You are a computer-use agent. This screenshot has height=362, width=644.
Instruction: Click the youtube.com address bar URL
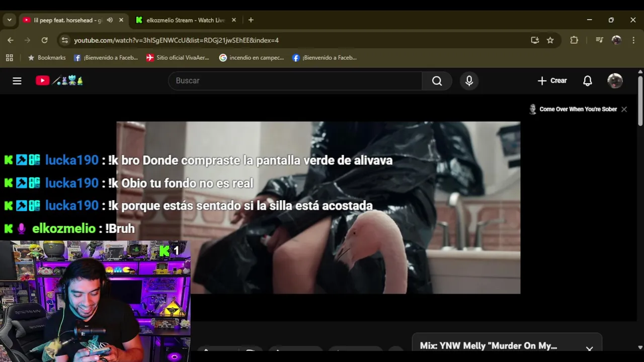pos(176,40)
